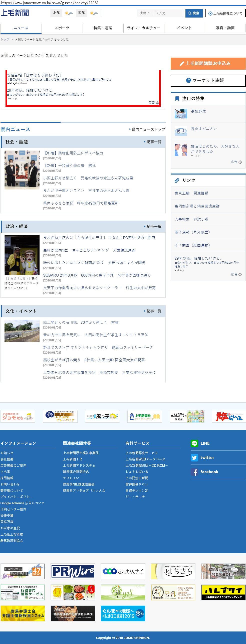Open 県内ニューストップ arrow link
The image size is (246, 644).
coord(147,129)
